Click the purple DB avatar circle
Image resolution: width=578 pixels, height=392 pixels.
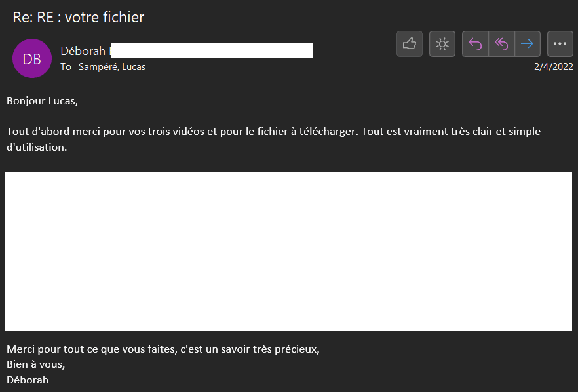coord(32,58)
